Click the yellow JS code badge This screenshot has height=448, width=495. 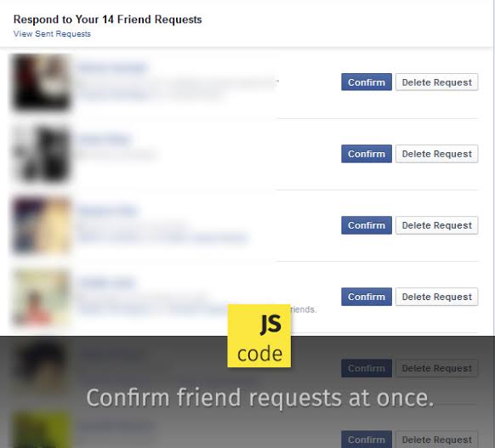(x=259, y=336)
